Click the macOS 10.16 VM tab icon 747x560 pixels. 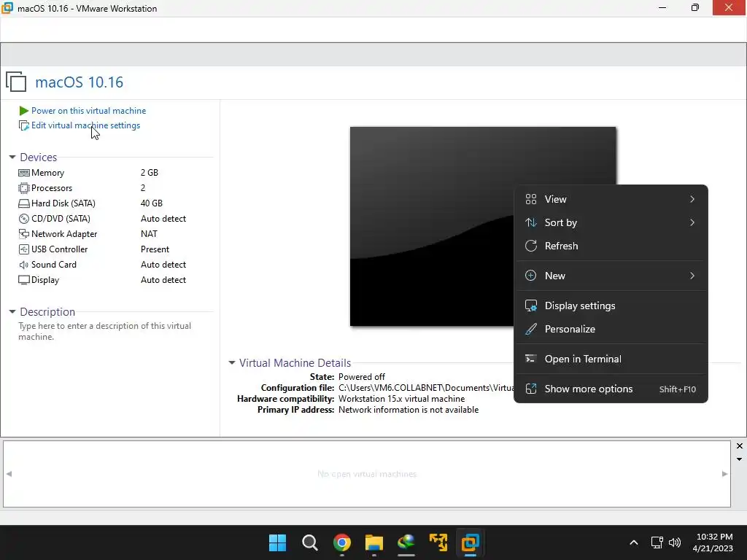[16, 82]
